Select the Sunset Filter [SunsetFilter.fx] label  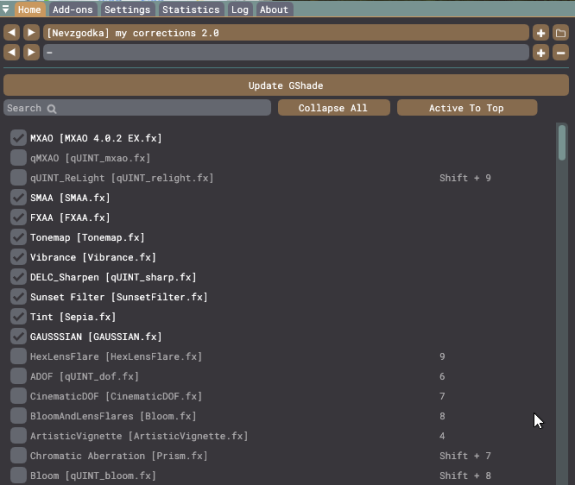tap(119, 297)
